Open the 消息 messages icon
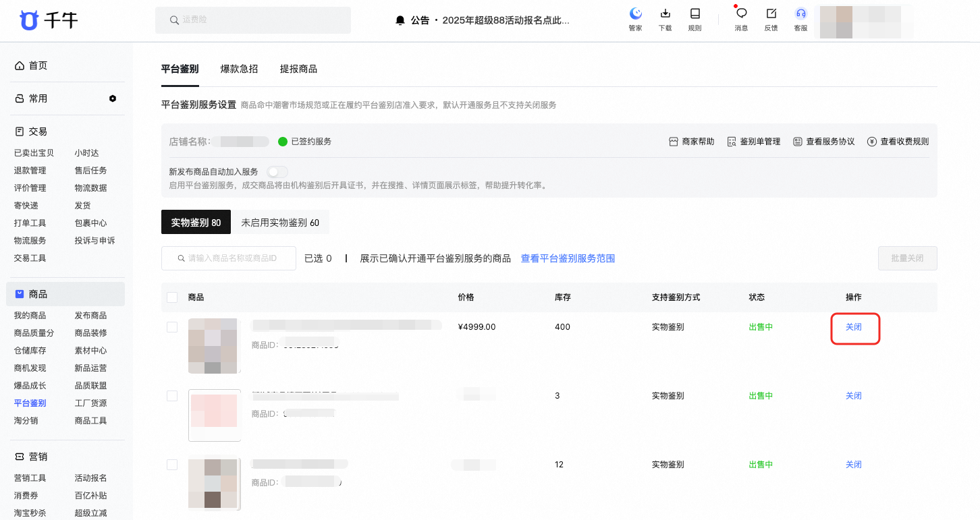Viewport: 980px width, 520px height. click(741, 13)
